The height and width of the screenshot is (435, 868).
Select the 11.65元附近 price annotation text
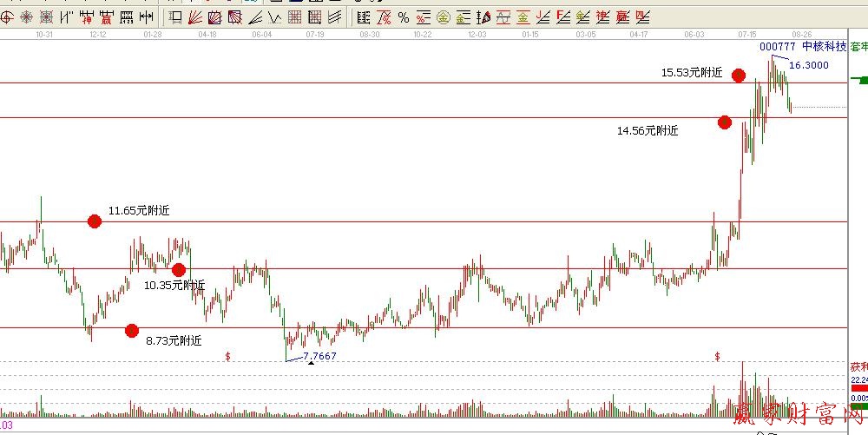tap(139, 210)
